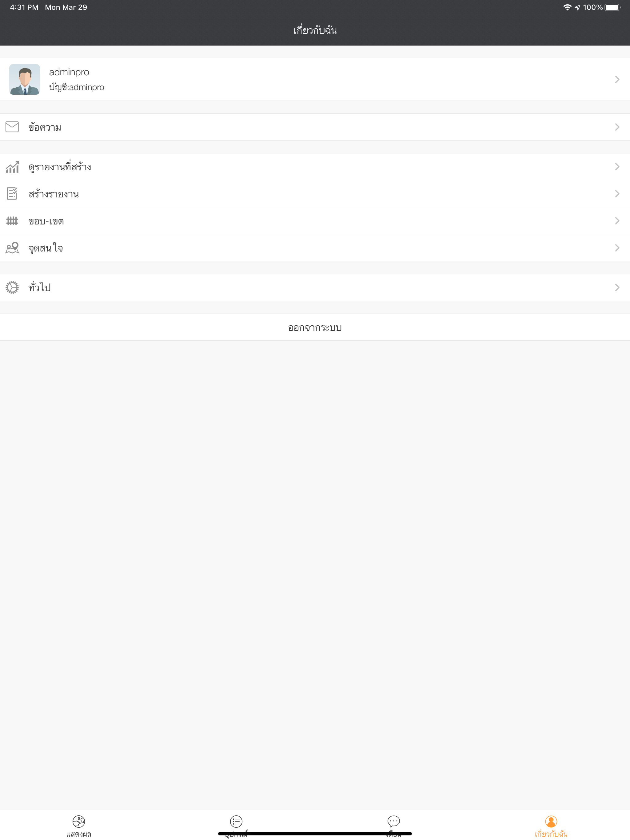Open the chevron on ขอบ-เขต row
The height and width of the screenshot is (840, 630).
(x=617, y=221)
